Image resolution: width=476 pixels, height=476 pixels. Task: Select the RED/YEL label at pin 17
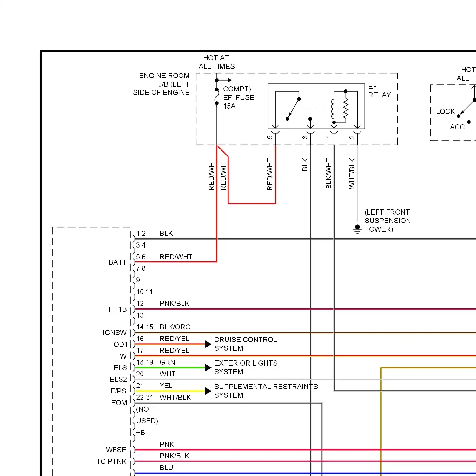pos(175,350)
